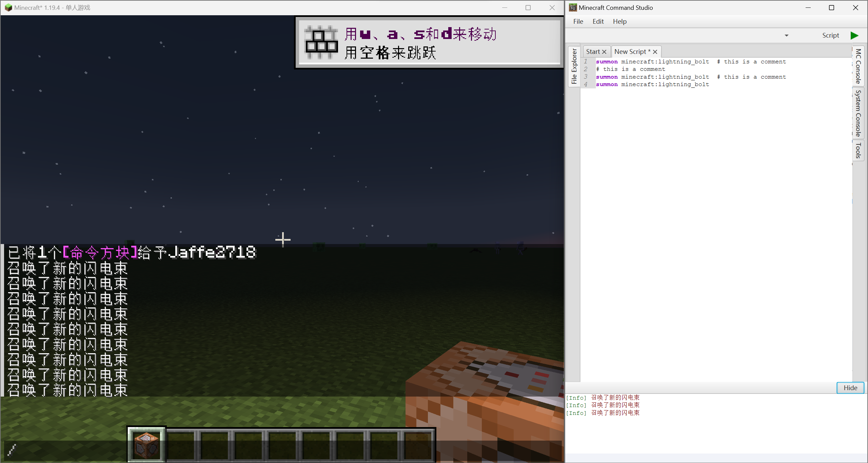Screen dimensions: 868x463
Task: Switch to the New Script tab
Action: click(x=632, y=52)
